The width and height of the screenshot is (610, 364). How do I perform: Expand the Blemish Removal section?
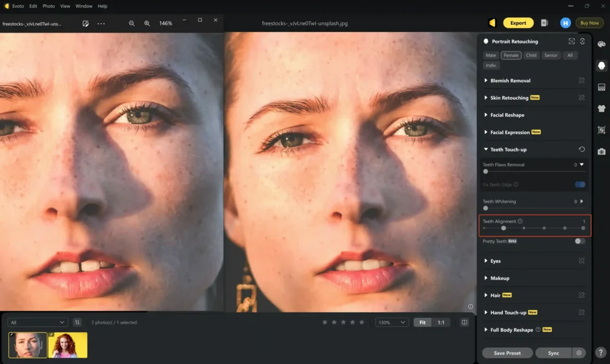510,81
